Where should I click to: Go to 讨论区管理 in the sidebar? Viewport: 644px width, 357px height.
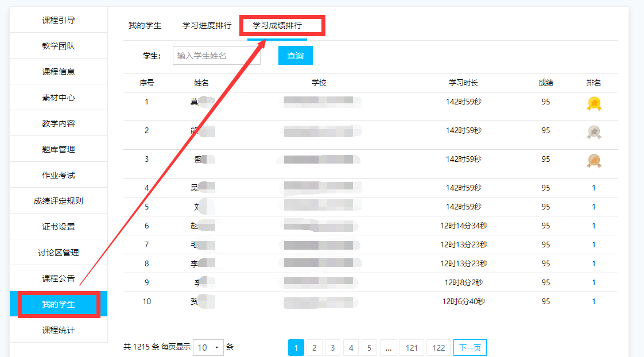pyautogui.click(x=59, y=253)
